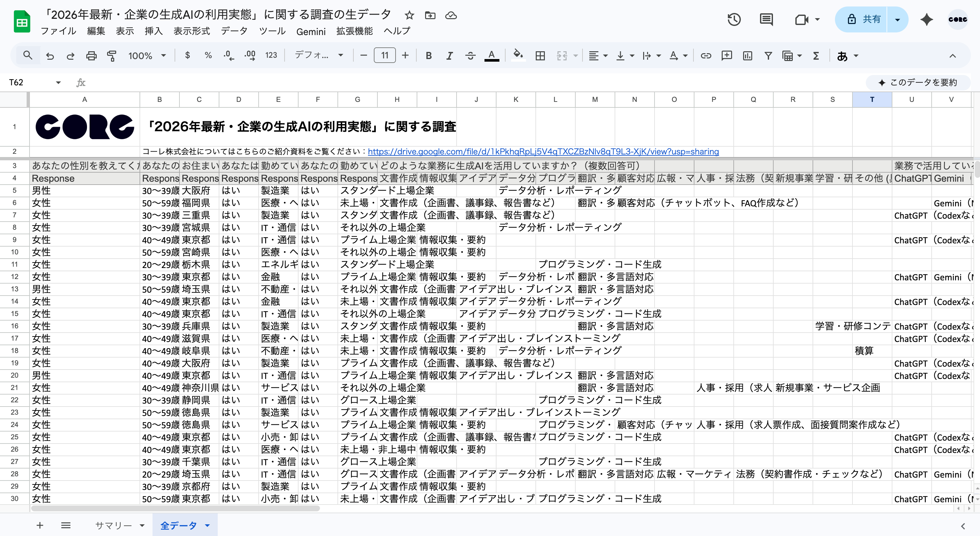This screenshot has height=536, width=980.
Task: Click the borders grid icon
Action: [x=540, y=56]
